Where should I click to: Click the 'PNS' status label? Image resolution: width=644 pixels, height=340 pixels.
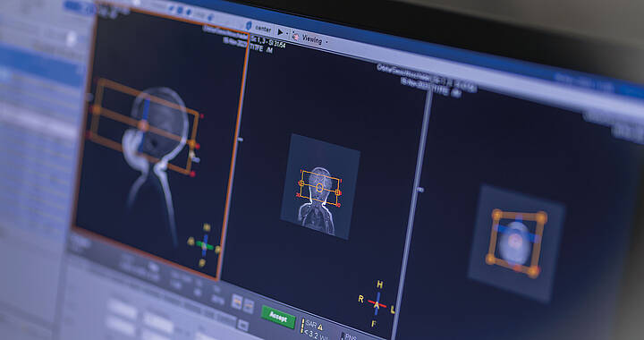coord(351,337)
